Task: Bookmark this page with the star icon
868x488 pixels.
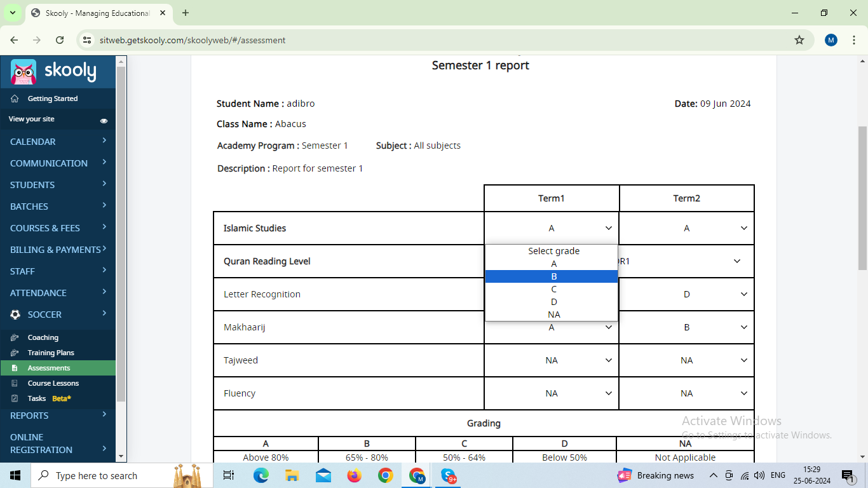Action: click(799, 40)
